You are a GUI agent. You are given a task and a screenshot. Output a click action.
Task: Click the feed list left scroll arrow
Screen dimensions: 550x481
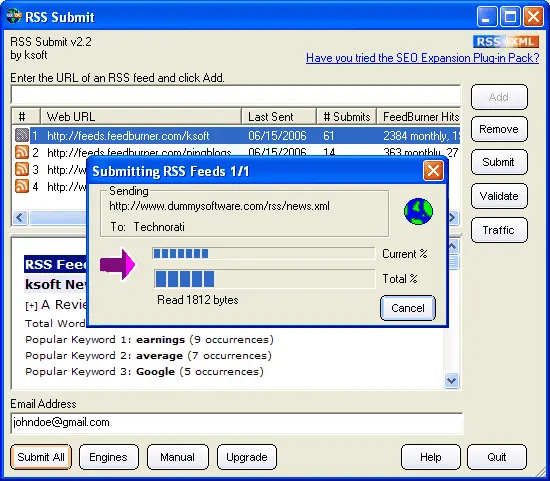20,218
